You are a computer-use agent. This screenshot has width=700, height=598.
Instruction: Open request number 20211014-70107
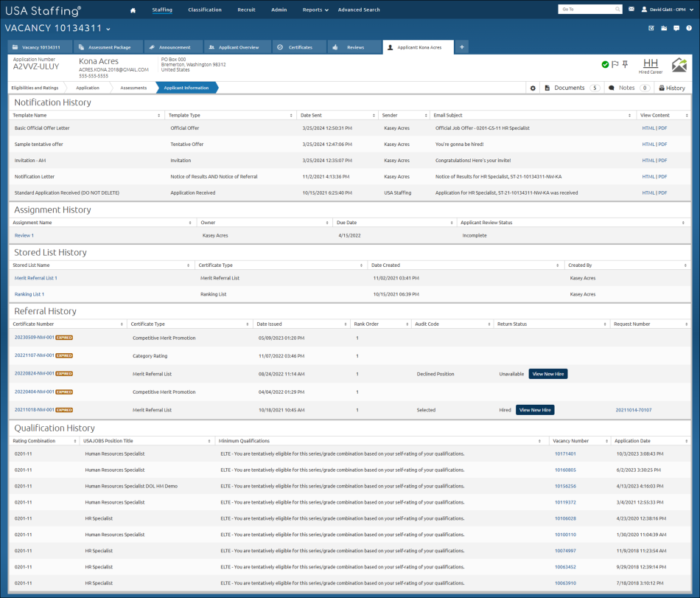(634, 410)
